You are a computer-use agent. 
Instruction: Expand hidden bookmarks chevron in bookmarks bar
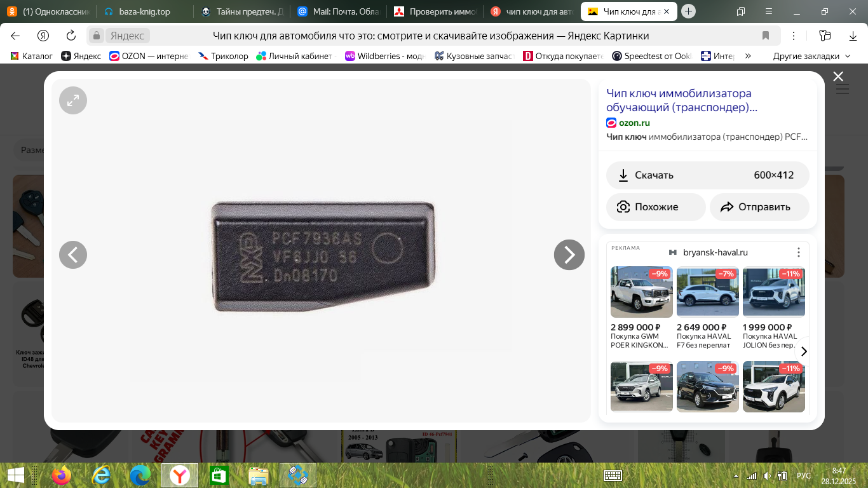[x=748, y=56]
